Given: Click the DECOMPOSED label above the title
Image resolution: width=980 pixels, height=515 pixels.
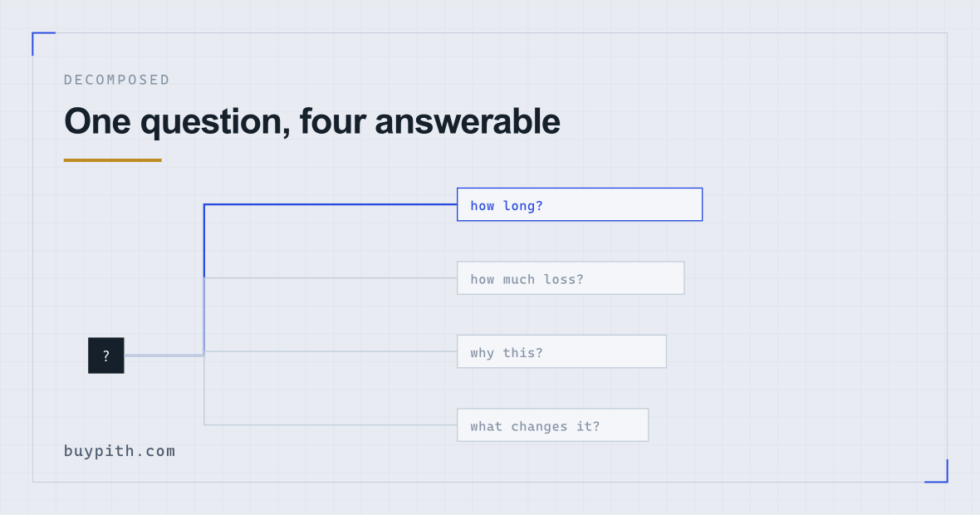Looking at the screenshot, I should pyautogui.click(x=117, y=80).
